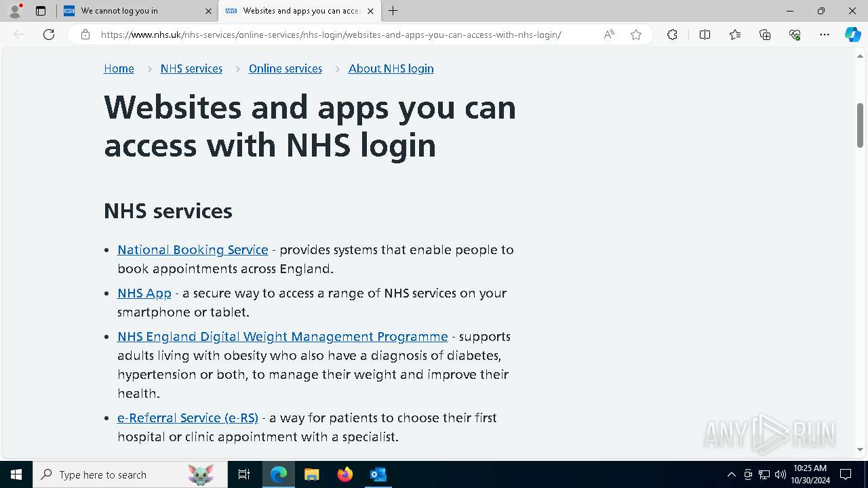The image size is (868, 488).
Task: View site information lock icon
Action: (85, 35)
